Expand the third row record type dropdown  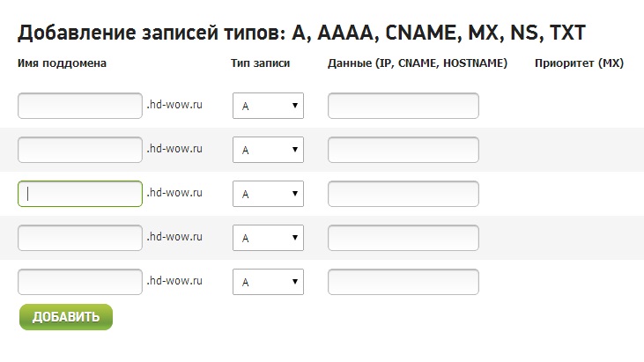coord(268,195)
